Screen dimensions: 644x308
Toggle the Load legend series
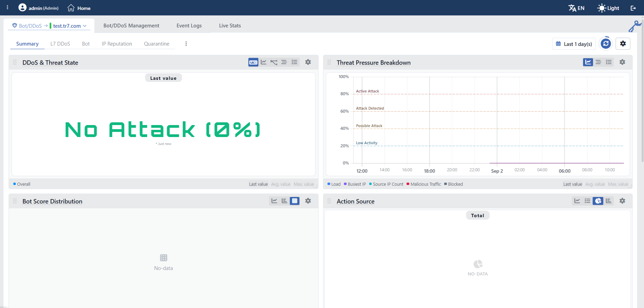[334, 184]
